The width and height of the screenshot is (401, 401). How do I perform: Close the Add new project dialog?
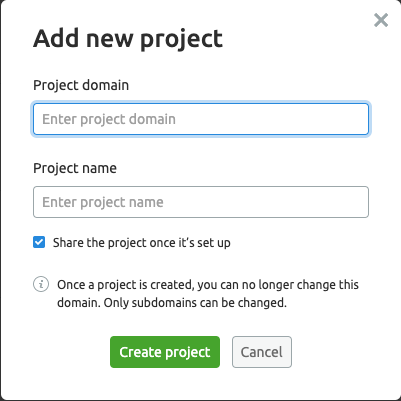click(381, 20)
